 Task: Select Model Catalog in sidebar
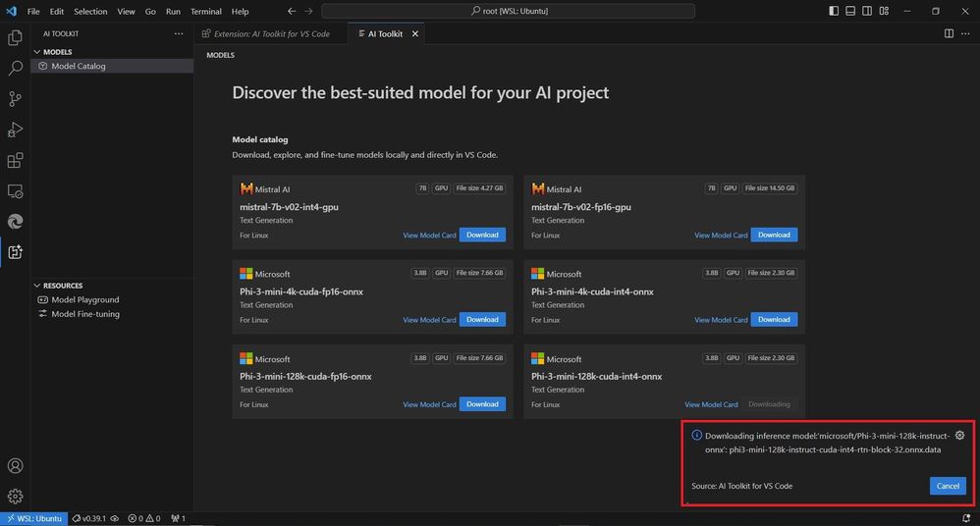click(113, 66)
